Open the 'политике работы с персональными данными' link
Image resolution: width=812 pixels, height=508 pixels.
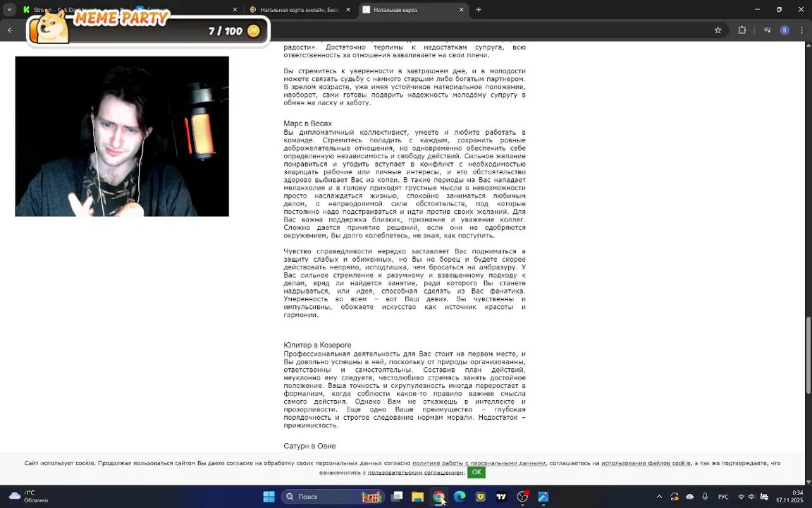coord(479,463)
